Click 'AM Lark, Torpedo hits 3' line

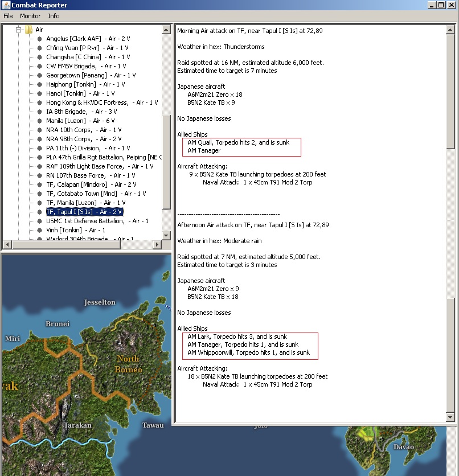(x=237, y=337)
